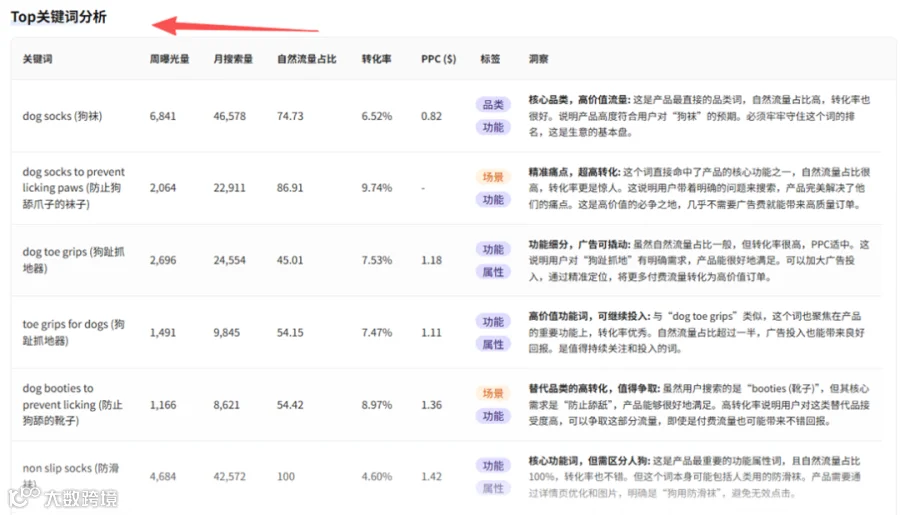Image resolution: width=900 pixels, height=515 pixels.
Task: Click weekly exposure value 2,696
Action: coord(163,260)
